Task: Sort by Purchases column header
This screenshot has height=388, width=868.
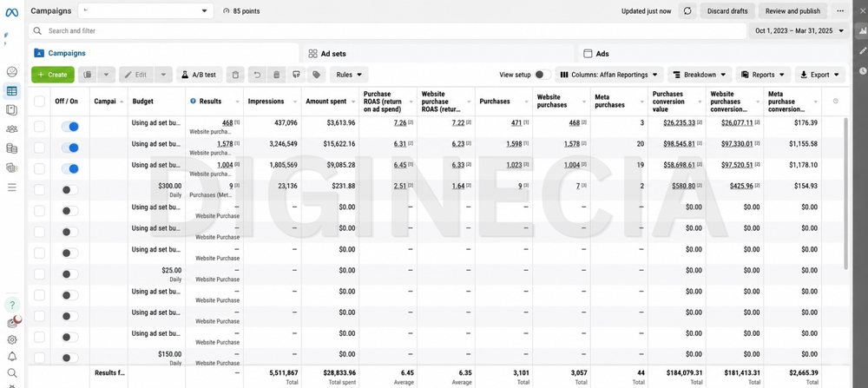Action: (503, 102)
